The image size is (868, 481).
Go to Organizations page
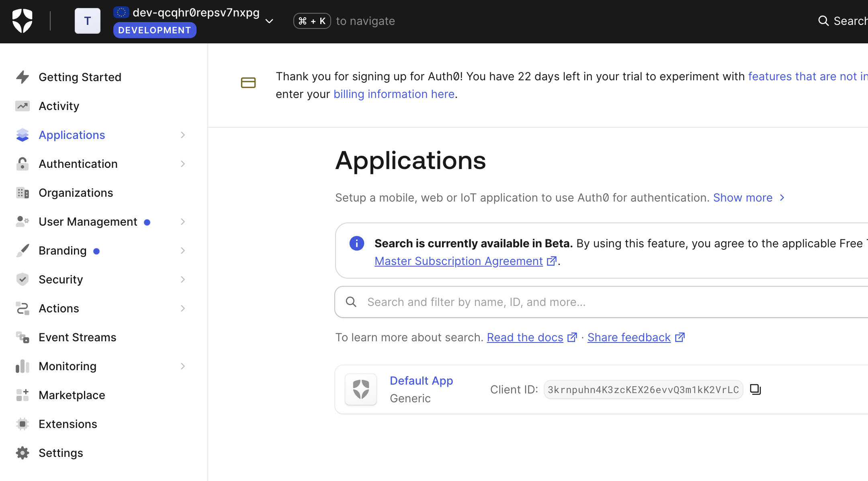(x=76, y=193)
